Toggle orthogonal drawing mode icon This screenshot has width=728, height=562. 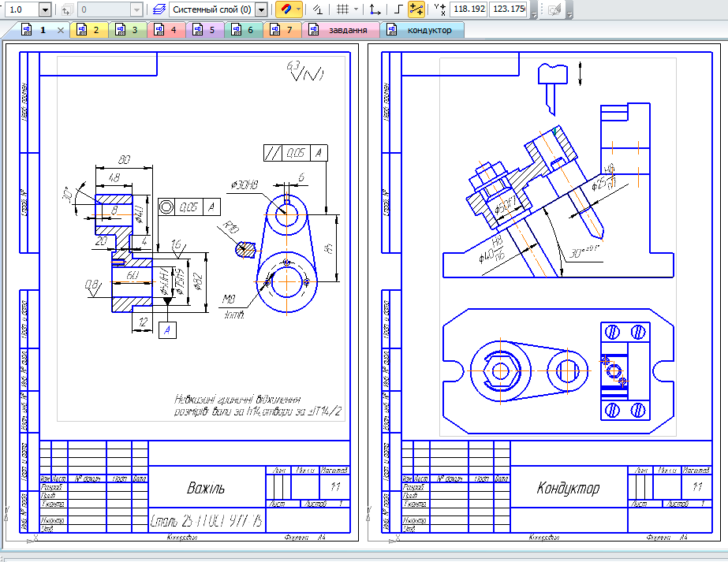(x=318, y=9)
